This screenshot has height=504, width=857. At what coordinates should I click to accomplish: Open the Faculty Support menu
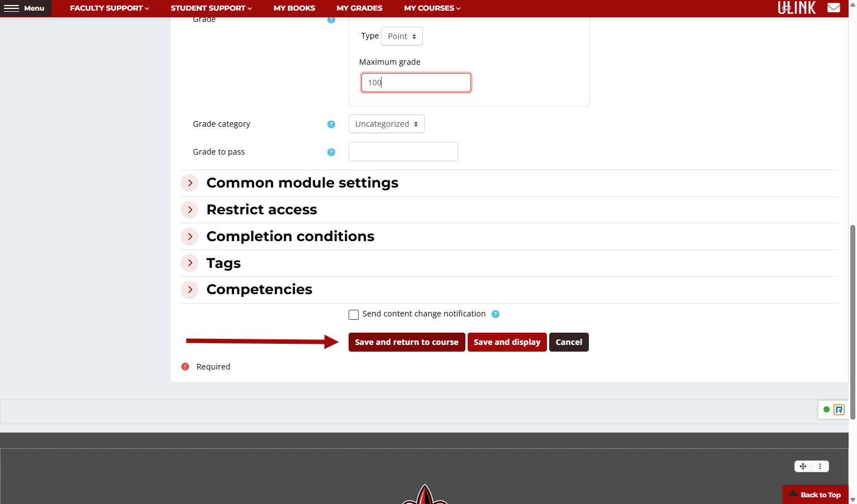pyautogui.click(x=109, y=8)
